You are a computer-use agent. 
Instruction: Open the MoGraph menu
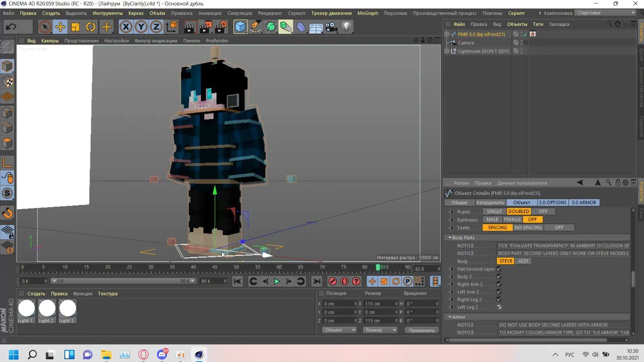click(367, 13)
